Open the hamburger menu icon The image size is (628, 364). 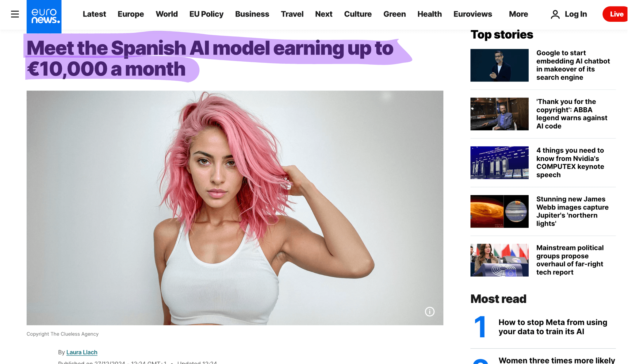[15, 14]
